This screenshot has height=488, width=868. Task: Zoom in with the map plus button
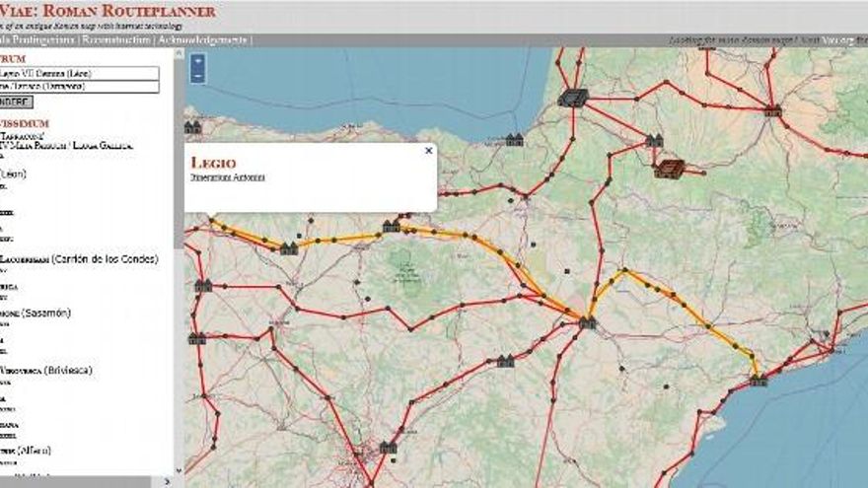[x=198, y=60]
